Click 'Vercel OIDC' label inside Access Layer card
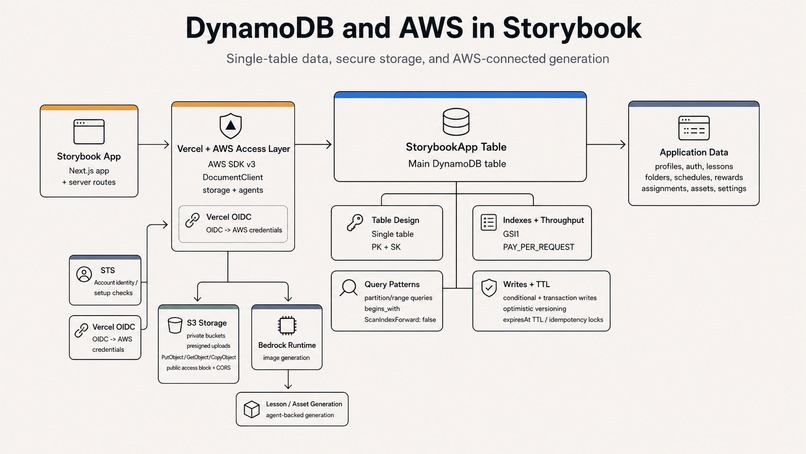The width and height of the screenshot is (806, 454). tap(229, 217)
